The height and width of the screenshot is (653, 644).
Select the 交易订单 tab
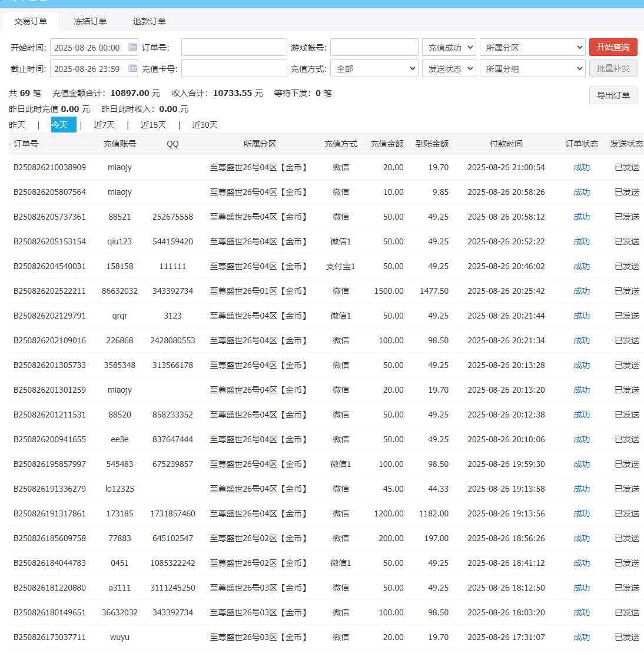pos(31,21)
